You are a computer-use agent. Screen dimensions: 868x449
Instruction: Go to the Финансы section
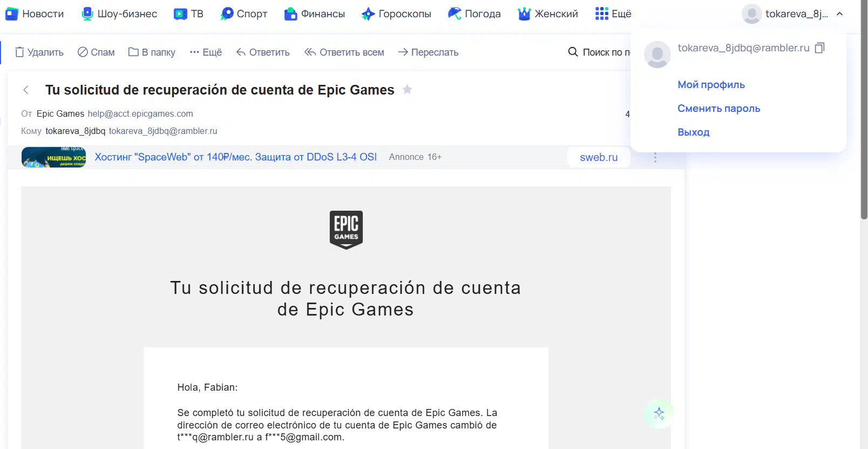pos(315,14)
